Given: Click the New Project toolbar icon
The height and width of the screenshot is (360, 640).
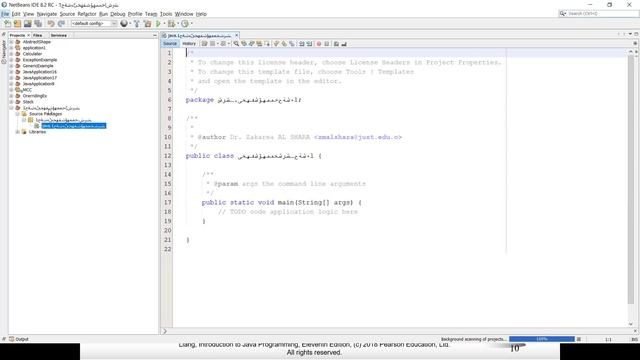Looking at the screenshot, I should [x=18, y=24].
